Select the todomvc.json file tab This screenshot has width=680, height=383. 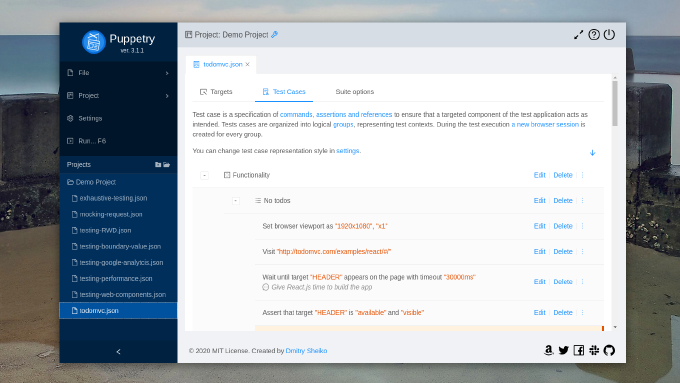coord(222,64)
